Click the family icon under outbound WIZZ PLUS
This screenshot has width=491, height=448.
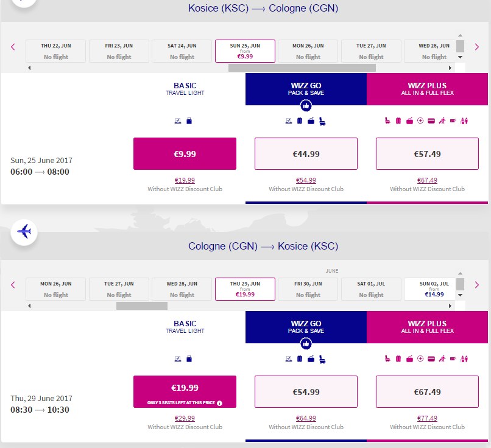[x=464, y=121]
